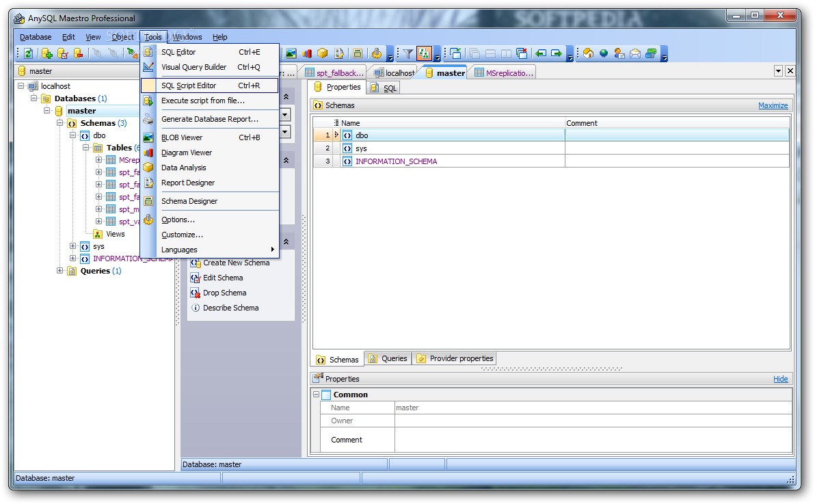Click the Edit database profile icon

click(62, 53)
